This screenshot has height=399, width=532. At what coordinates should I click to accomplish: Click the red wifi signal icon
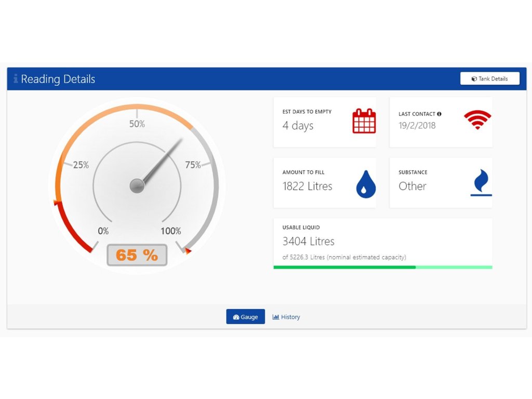pyautogui.click(x=477, y=119)
